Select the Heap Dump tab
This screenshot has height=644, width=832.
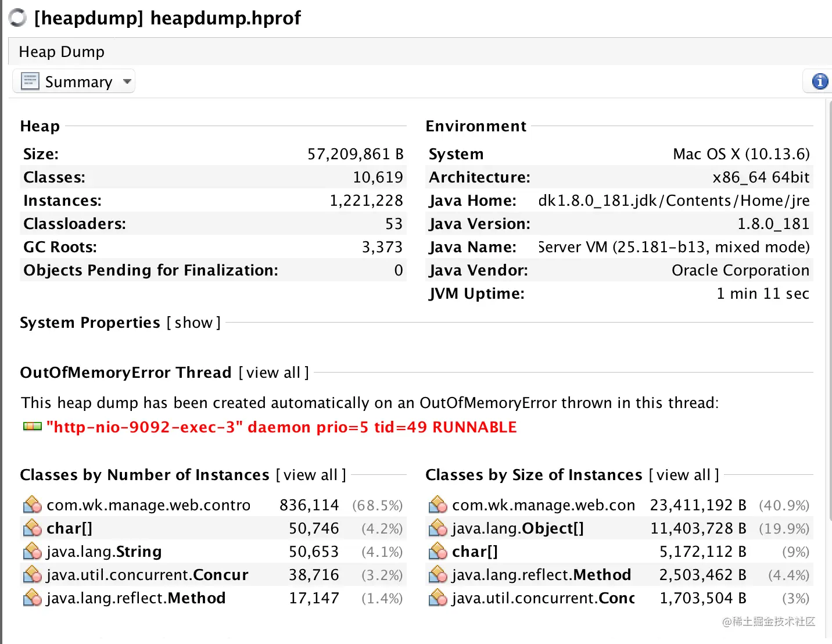click(62, 52)
